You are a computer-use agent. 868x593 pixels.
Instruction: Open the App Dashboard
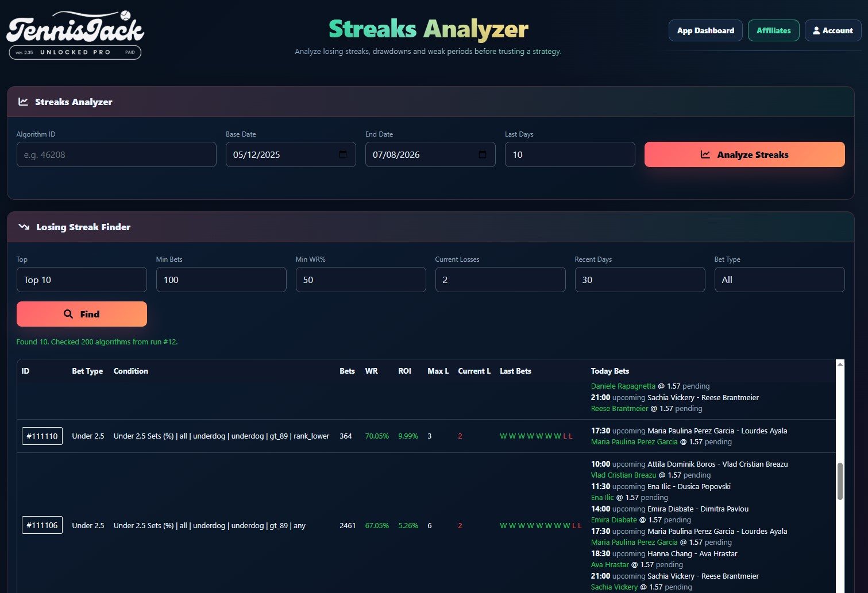tap(705, 30)
